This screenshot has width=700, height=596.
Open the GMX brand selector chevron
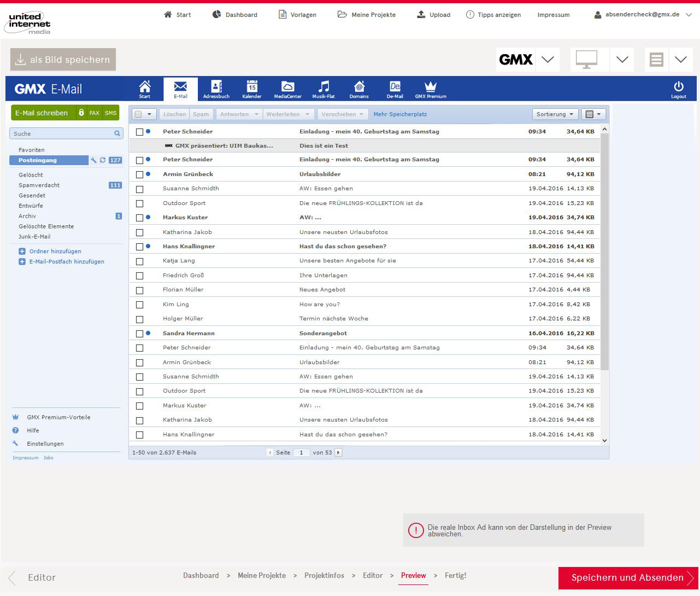[548, 60]
